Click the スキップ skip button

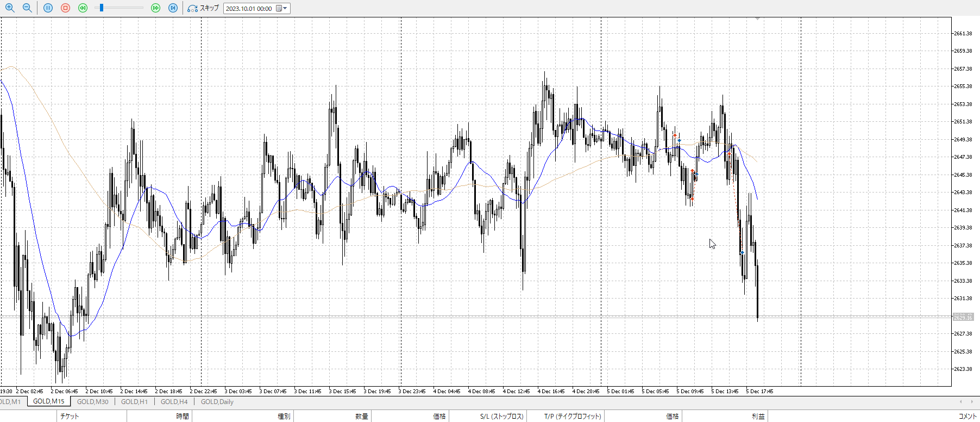203,8
